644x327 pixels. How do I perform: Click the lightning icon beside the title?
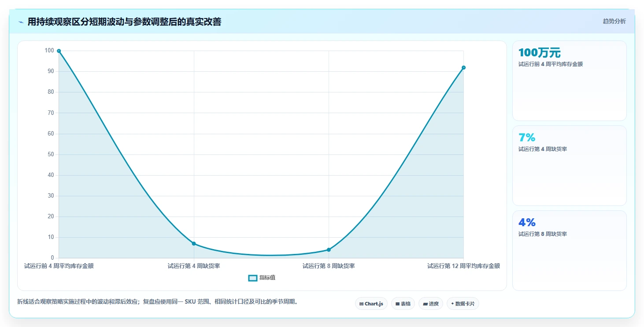click(x=21, y=22)
